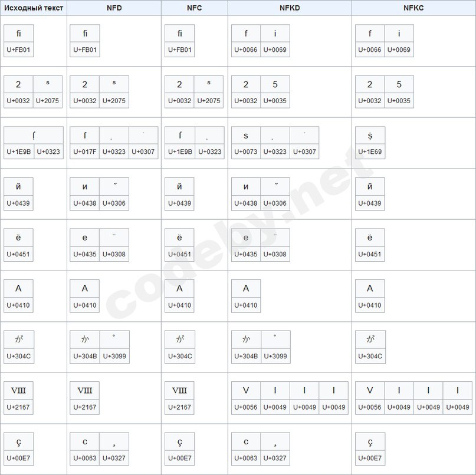
Task: Click U+FB01 in the NFD column
Action: pos(85,50)
